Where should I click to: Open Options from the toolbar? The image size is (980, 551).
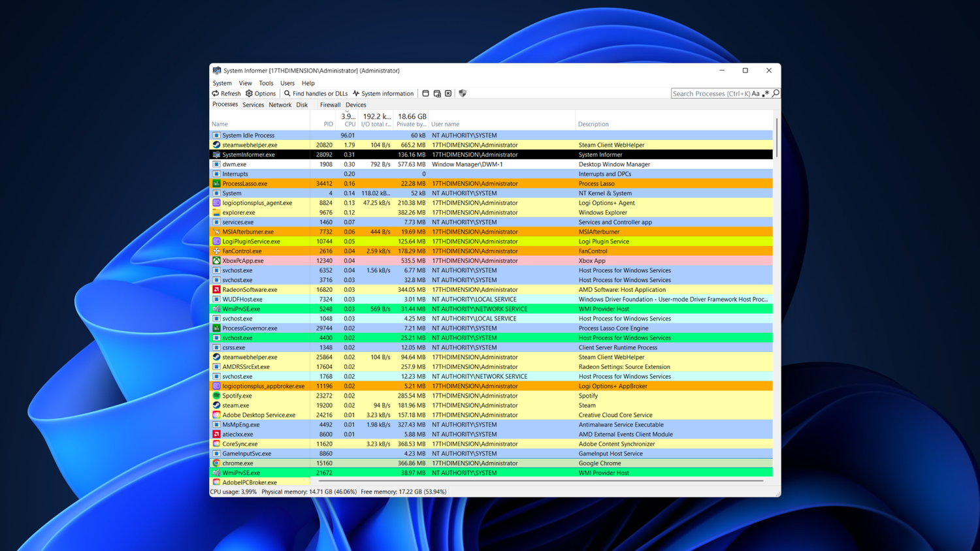(x=261, y=93)
